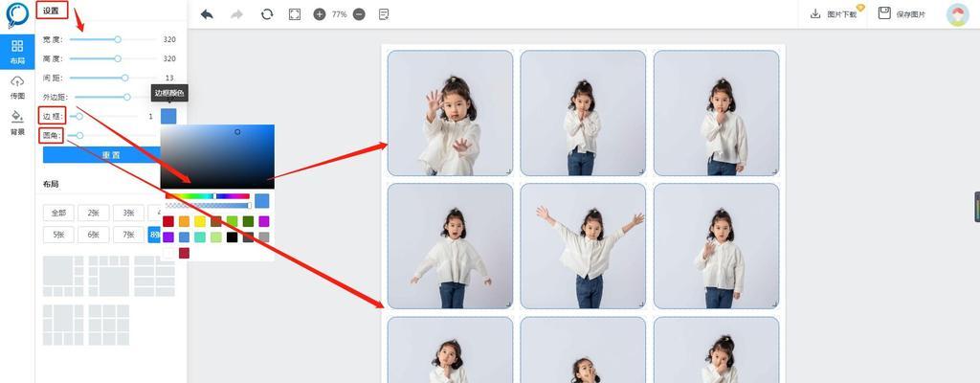This screenshot has height=383, width=980.
Task: Open the dark side tab at the right screen edge
Action: pos(976,207)
